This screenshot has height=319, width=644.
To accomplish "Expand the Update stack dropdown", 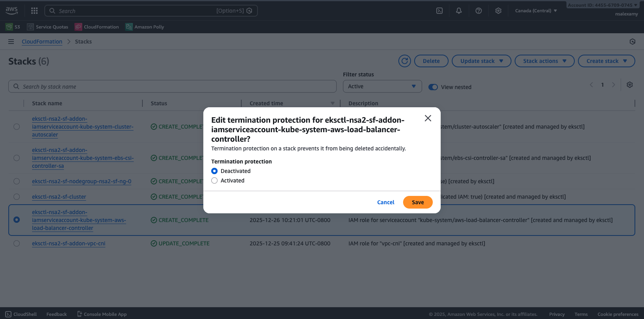I will click(481, 61).
